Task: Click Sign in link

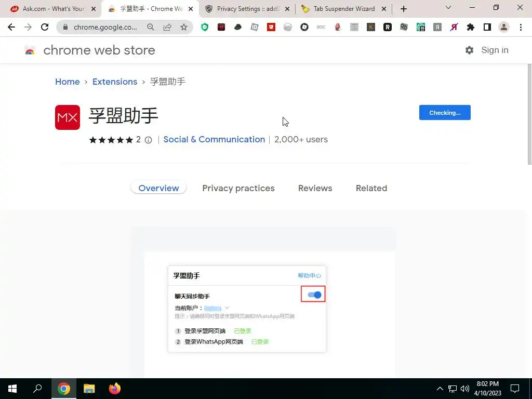Action: pyautogui.click(x=495, y=50)
